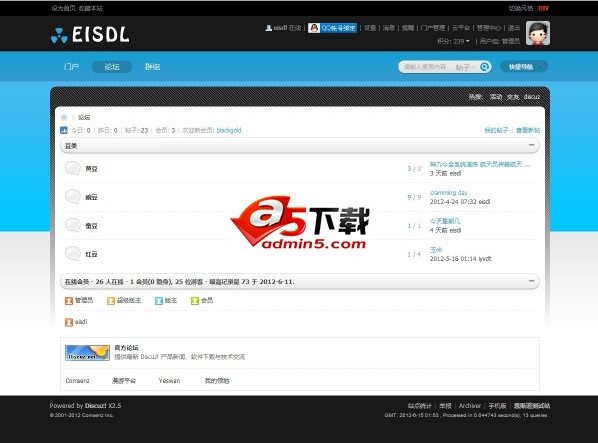This screenshot has width=598, height=443.
Task: Open the 快捷导航 quick navigation menu
Action: coord(524,67)
